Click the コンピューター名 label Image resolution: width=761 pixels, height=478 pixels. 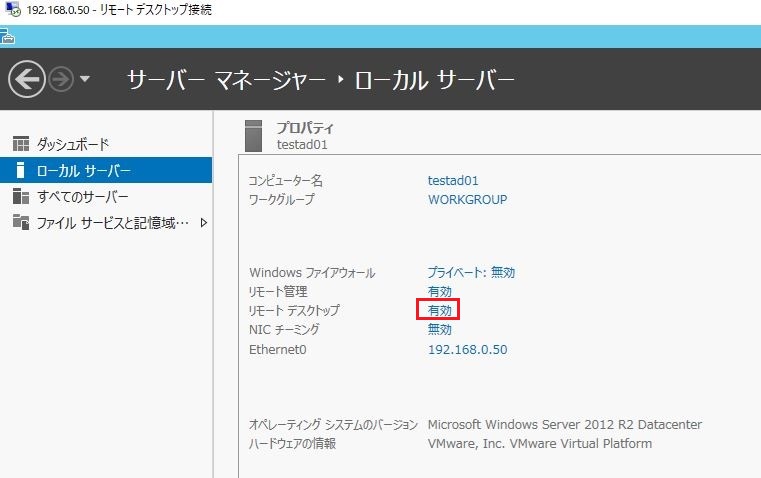(x=285, y=181)
